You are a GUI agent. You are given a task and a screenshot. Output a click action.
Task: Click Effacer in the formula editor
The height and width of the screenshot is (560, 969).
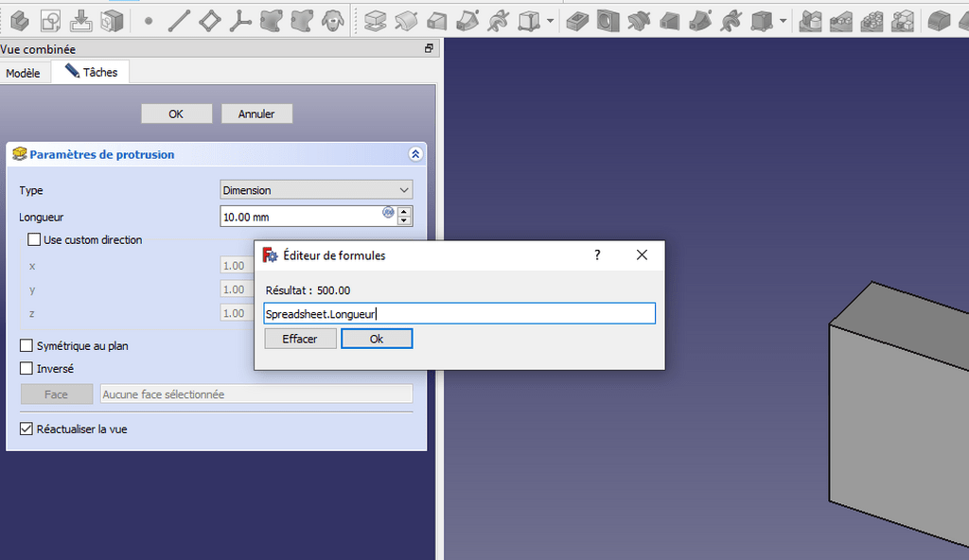pyautogui.click(x=300, y=339)
